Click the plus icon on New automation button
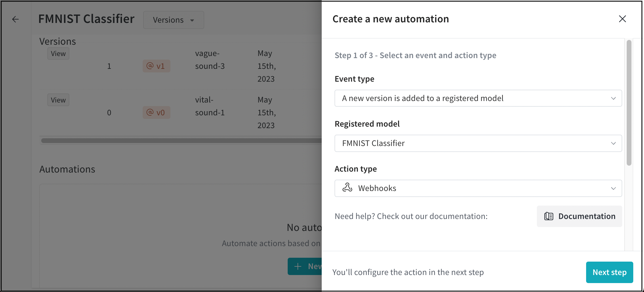 click(x=298, y=266)
